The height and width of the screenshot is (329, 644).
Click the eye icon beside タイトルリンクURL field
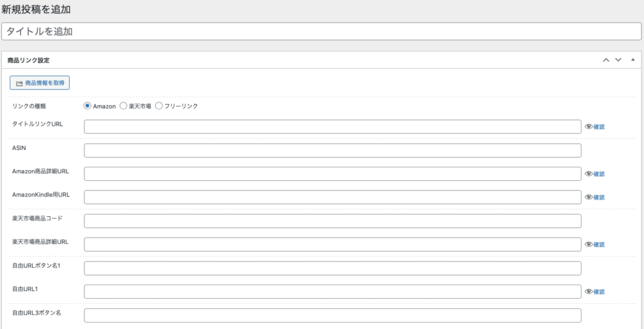click(588, 127)
